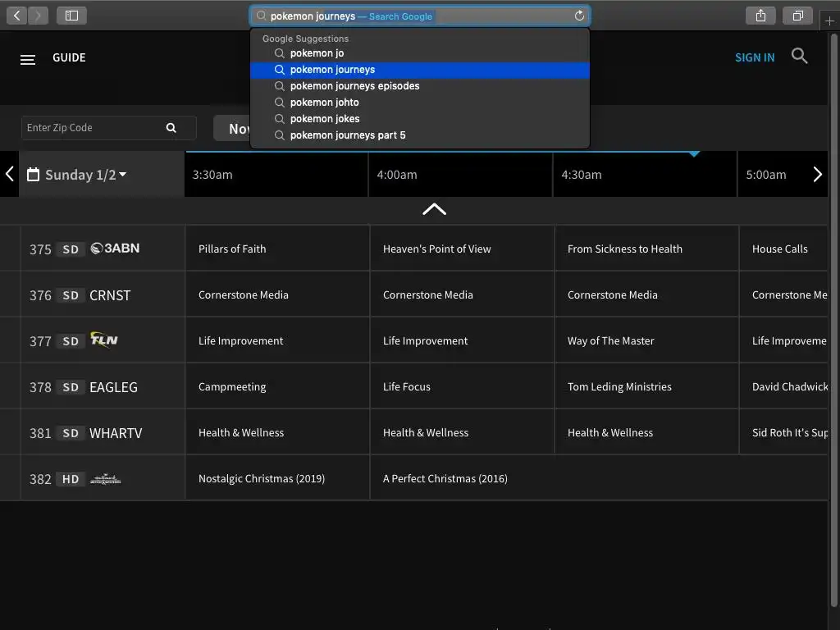Click SIGN IN link
The image size is (840, 630).
pyautogui.click(x=755, y=57)
